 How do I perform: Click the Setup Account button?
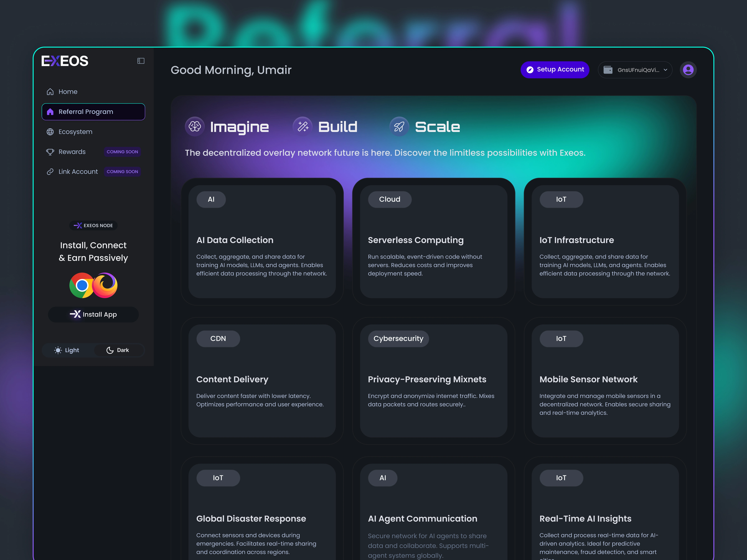coord(555,70)
